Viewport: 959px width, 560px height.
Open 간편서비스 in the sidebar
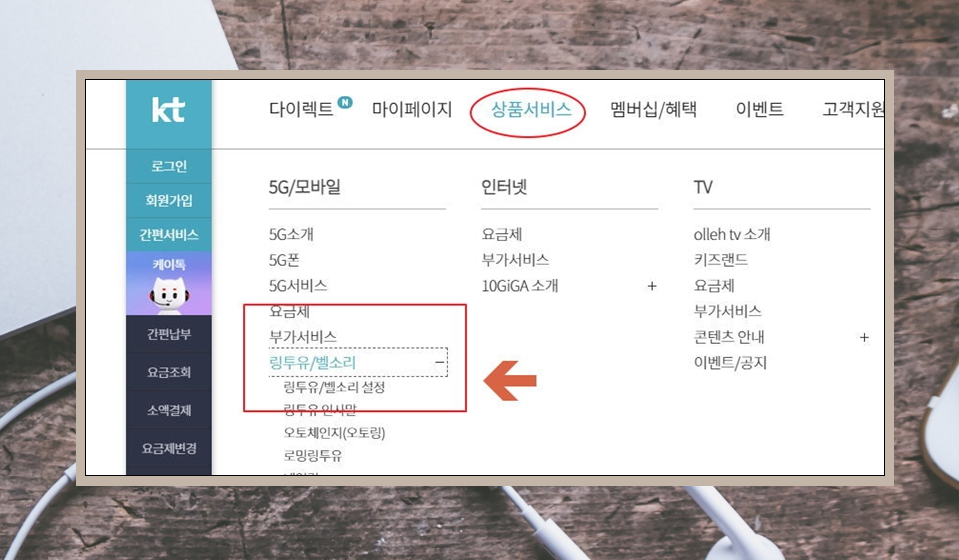coord(169,235)
